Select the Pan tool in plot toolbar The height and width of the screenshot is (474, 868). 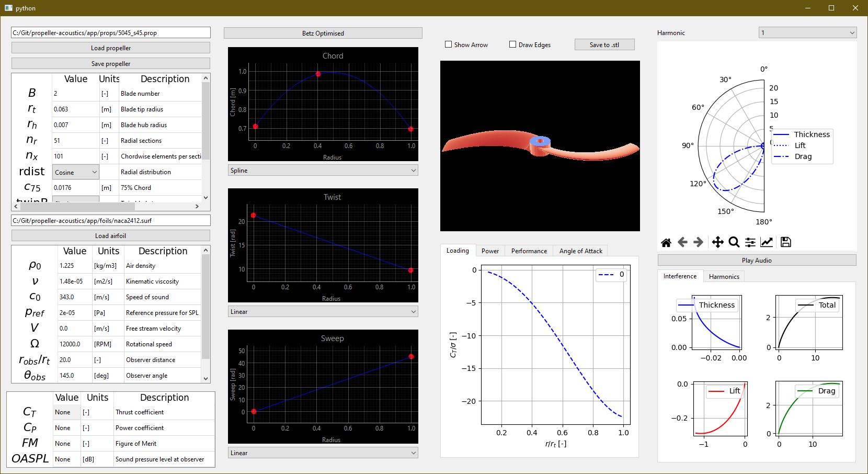(717, 242)
